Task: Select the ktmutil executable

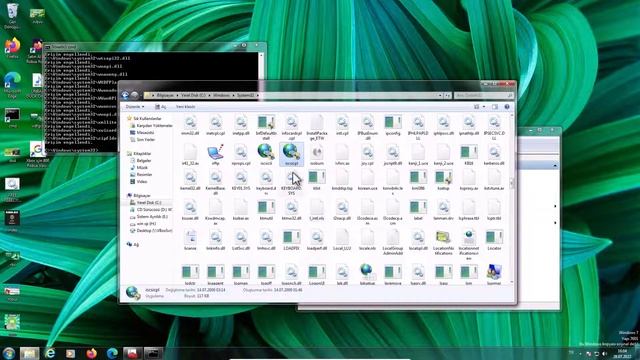Action: pos(266,210)
